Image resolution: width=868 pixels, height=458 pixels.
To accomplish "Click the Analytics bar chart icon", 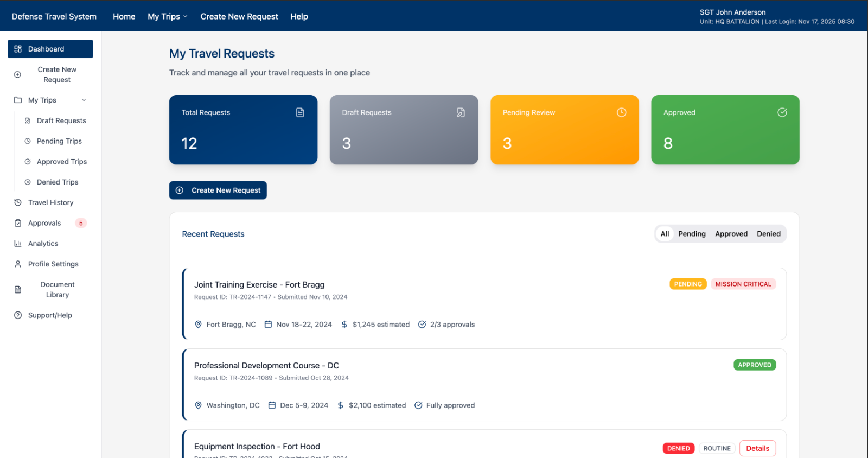I will click(x=18, y=244).
